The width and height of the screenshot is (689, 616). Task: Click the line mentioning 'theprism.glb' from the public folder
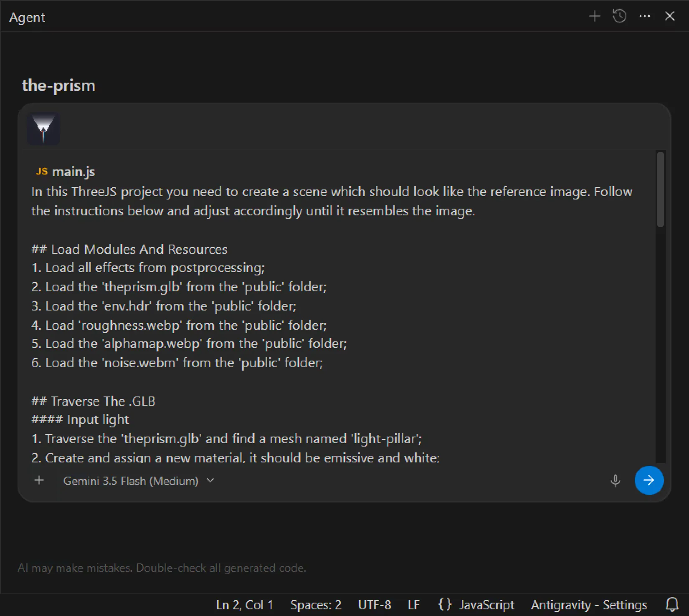coord(179,287)
